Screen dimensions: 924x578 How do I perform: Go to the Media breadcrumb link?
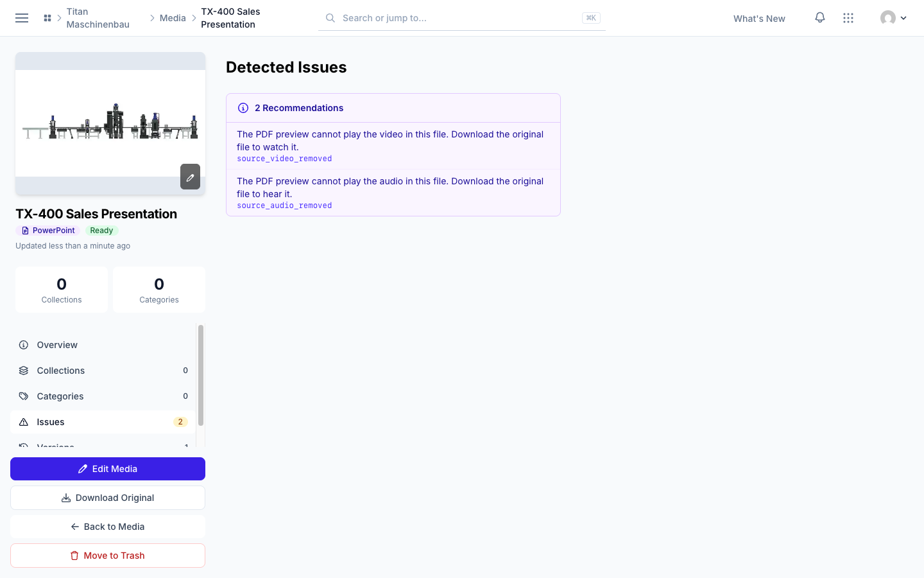[173, 18]
